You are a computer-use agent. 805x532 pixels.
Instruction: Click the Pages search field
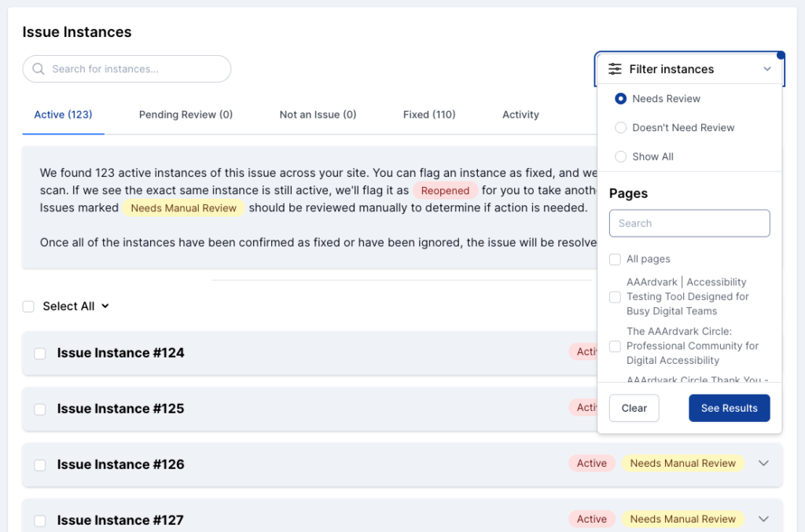(x=689, y=223)
